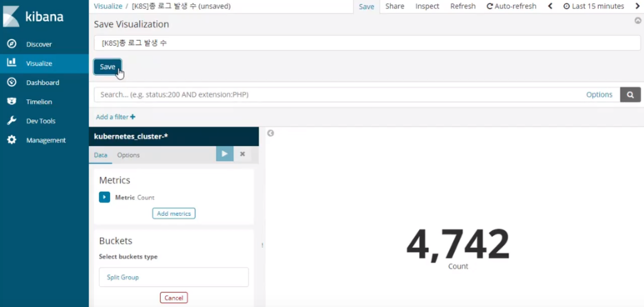Click the Metrics section heading
The image size is (644, 307).
tap(115, 180)
